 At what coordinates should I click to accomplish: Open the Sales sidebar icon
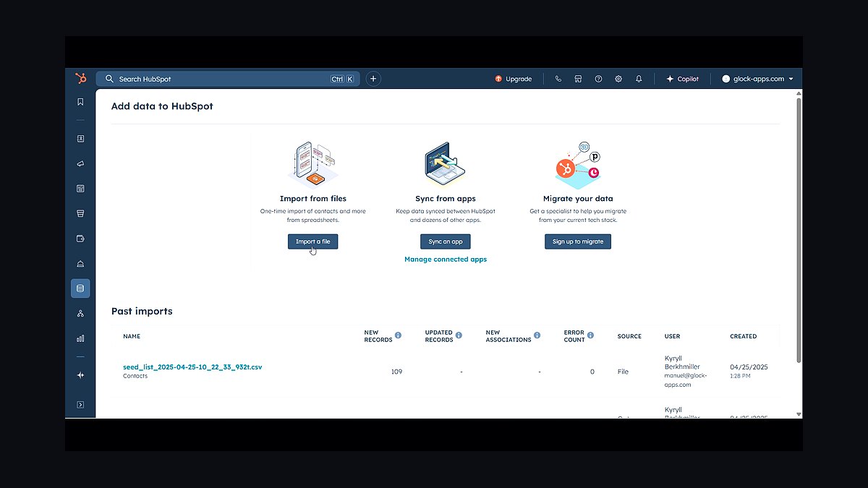click(x=80, y=213)
